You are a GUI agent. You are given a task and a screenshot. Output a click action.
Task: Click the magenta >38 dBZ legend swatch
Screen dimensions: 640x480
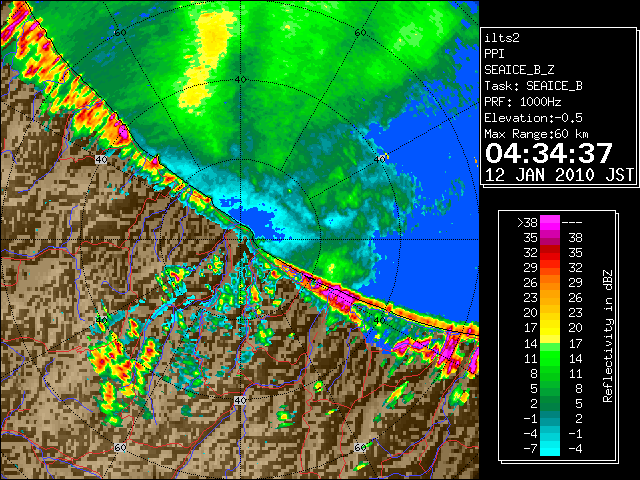coord(550,223)
